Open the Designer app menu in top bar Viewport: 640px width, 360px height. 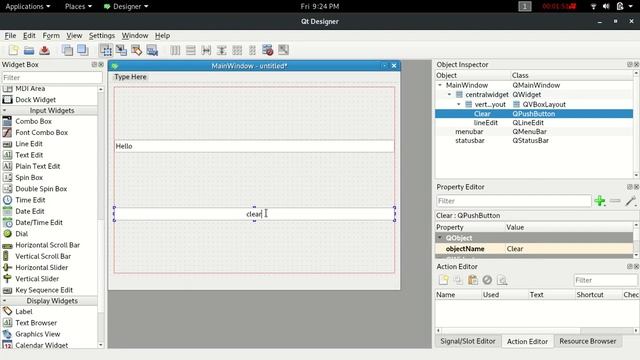126,6
